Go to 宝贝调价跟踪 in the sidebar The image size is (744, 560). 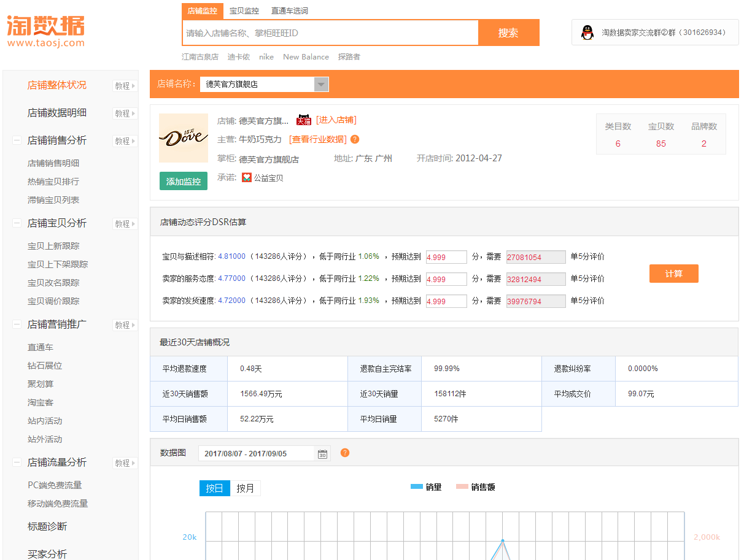coord(53,301)
